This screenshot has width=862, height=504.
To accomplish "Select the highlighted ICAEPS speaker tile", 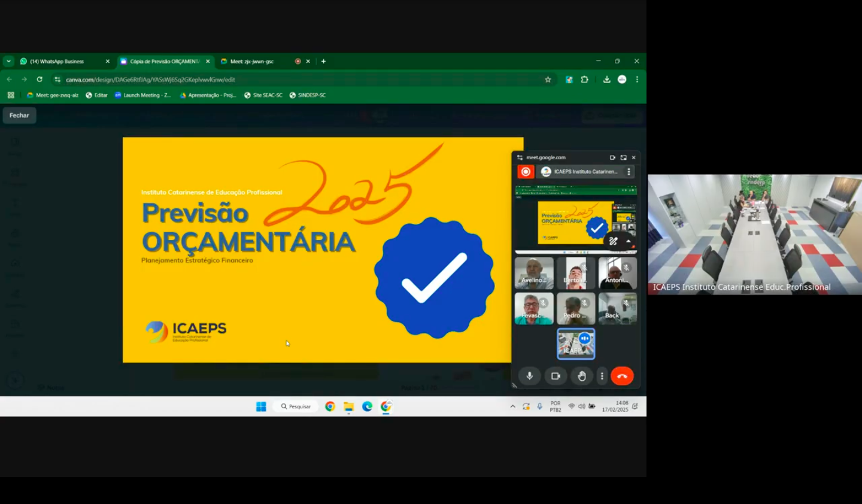I will (576, 344).
